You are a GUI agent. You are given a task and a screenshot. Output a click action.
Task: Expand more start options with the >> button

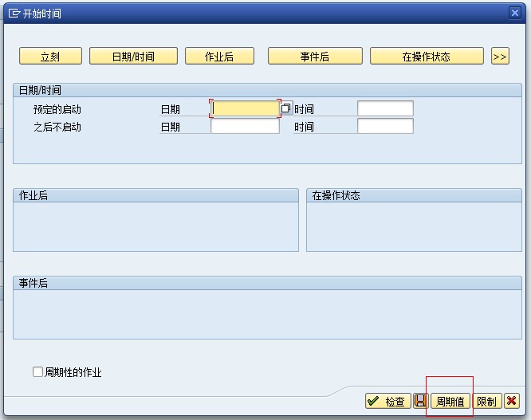(500, 56)
